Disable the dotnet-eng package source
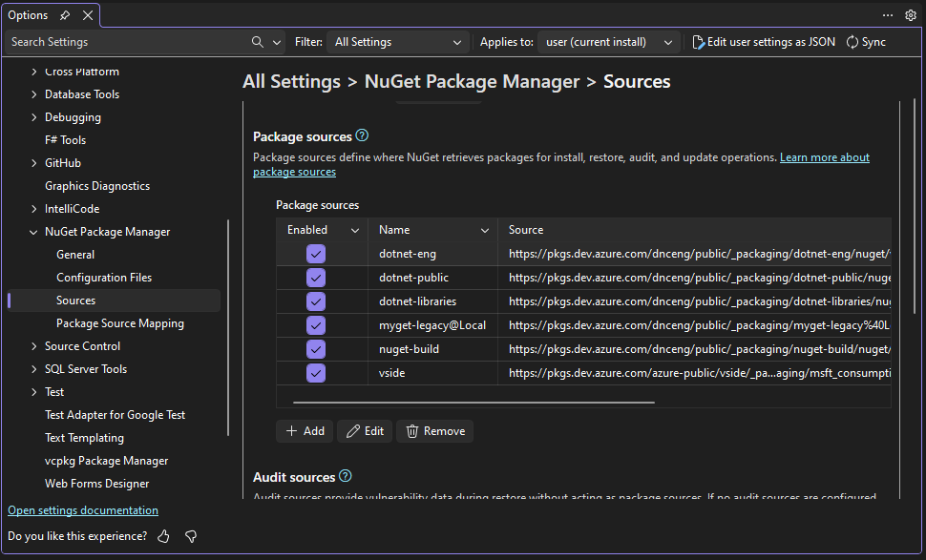Viewport: 926px width, 560px height. pos(315,254)
